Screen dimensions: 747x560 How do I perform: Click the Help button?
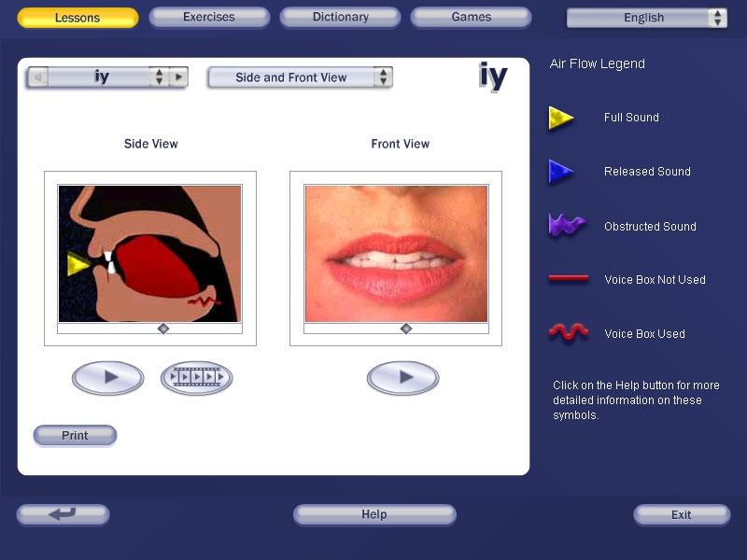(x=374, y=514)
